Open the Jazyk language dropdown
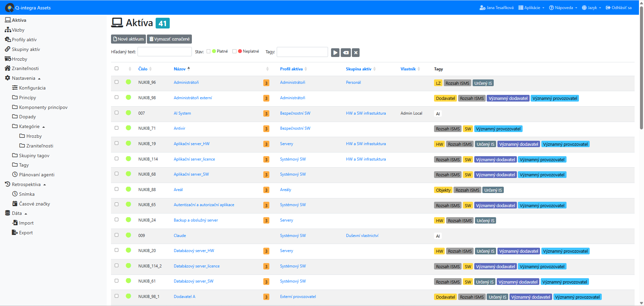The width and height of the screenshot is (644, 306). point(591,8)
